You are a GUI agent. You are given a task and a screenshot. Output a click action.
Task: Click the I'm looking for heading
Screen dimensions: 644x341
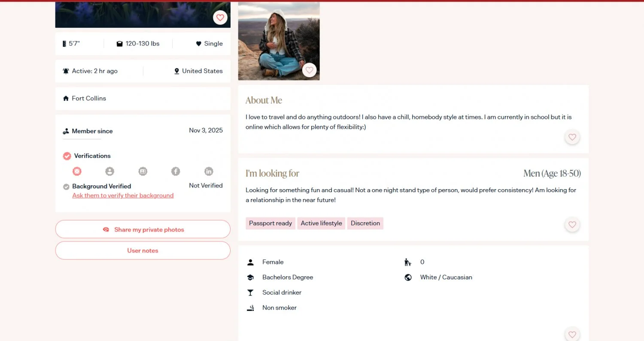[x=272, y=173]
